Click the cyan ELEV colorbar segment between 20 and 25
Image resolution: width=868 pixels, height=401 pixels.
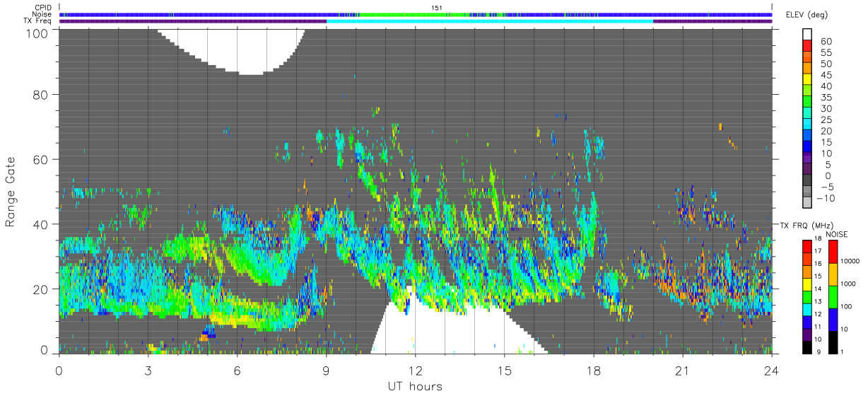click(x=807, y=125)
